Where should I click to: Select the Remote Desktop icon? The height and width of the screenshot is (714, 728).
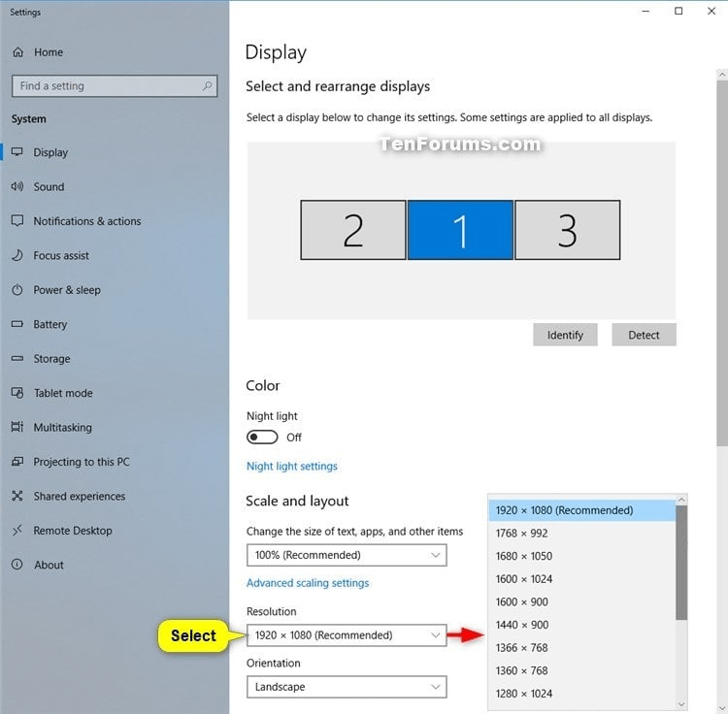(x=17, y=531)
